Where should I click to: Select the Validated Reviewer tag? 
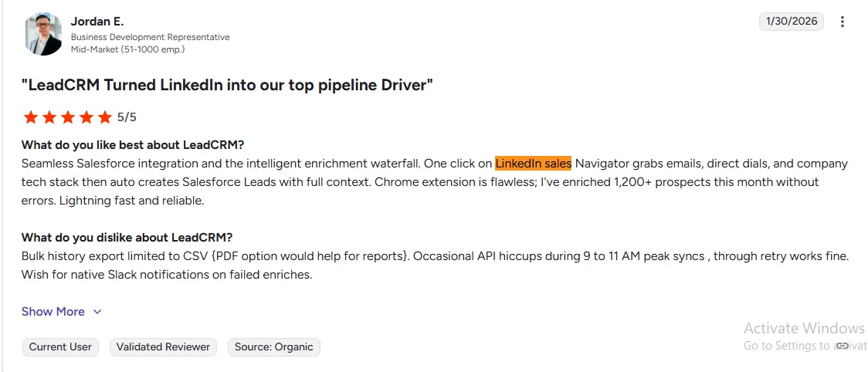[x=163, y=347]
